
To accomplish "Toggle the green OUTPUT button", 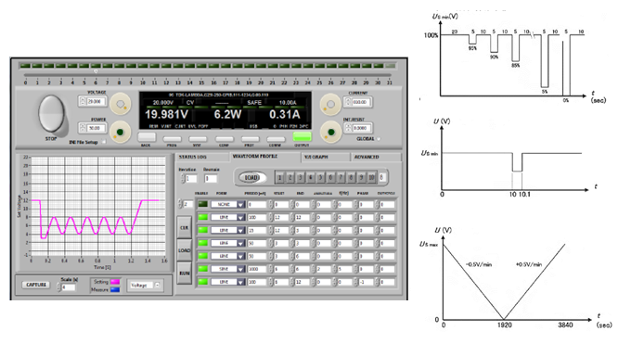I will pos(302,136).
